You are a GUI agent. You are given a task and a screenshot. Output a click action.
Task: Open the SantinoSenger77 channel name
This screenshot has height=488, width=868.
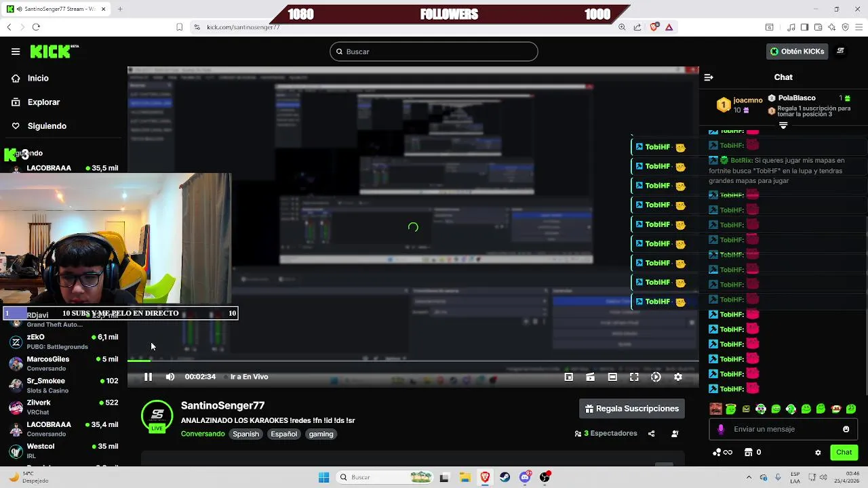[x=222, y=405]
